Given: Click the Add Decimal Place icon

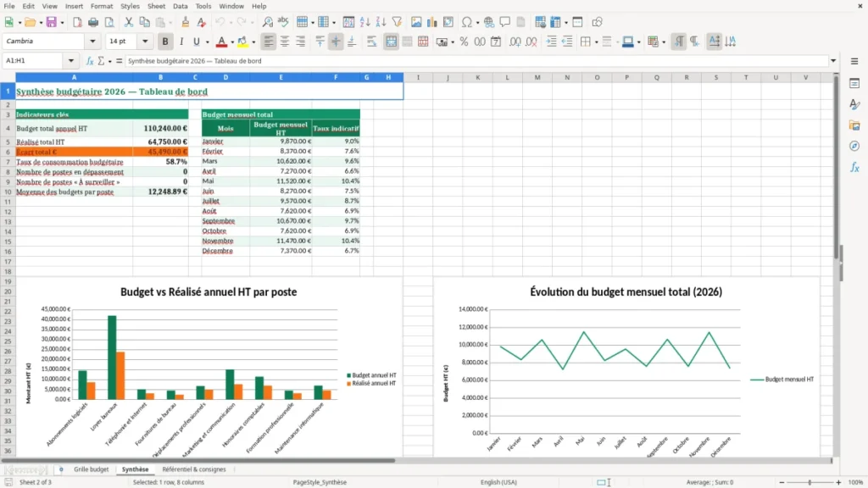Looking at the screenshot, I should (515, 42).
